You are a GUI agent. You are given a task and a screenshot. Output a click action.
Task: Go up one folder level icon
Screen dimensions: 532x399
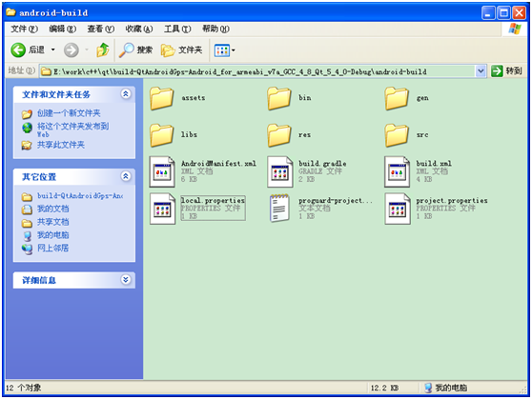click(102, 50)
